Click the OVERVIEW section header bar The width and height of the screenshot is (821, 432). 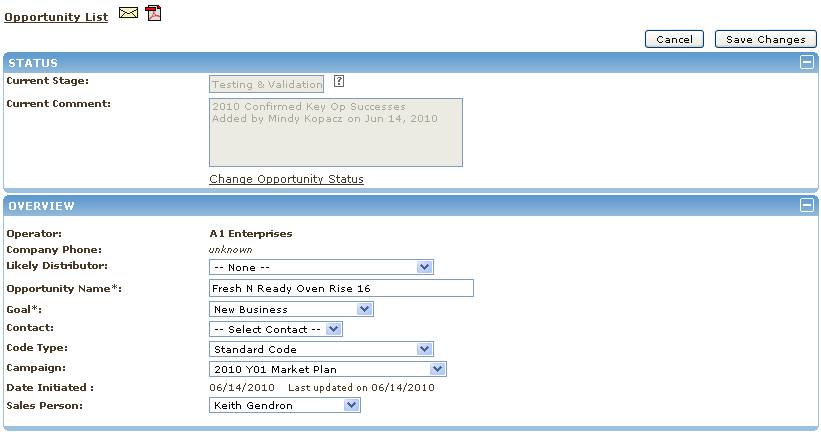click(x=400, y=205)
